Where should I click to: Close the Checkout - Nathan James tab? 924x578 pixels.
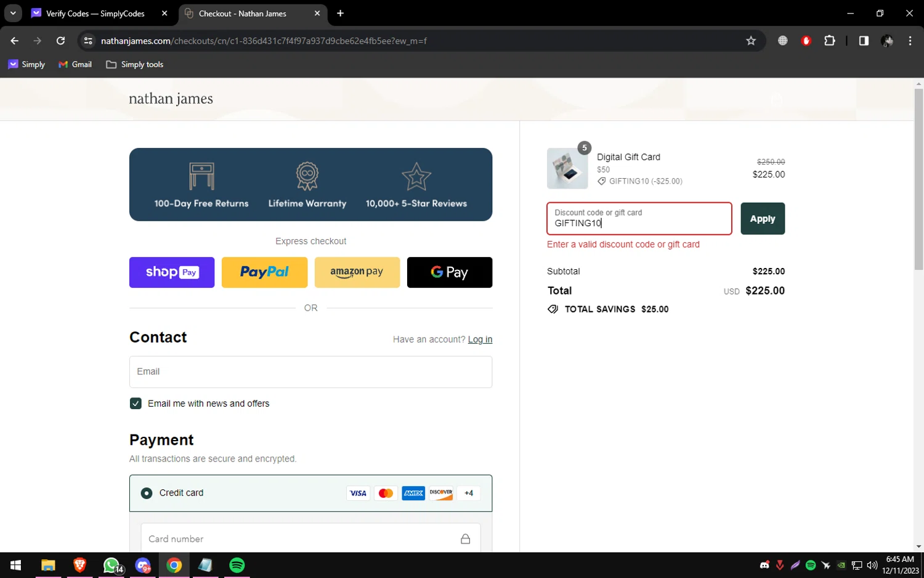pos(317,14)
